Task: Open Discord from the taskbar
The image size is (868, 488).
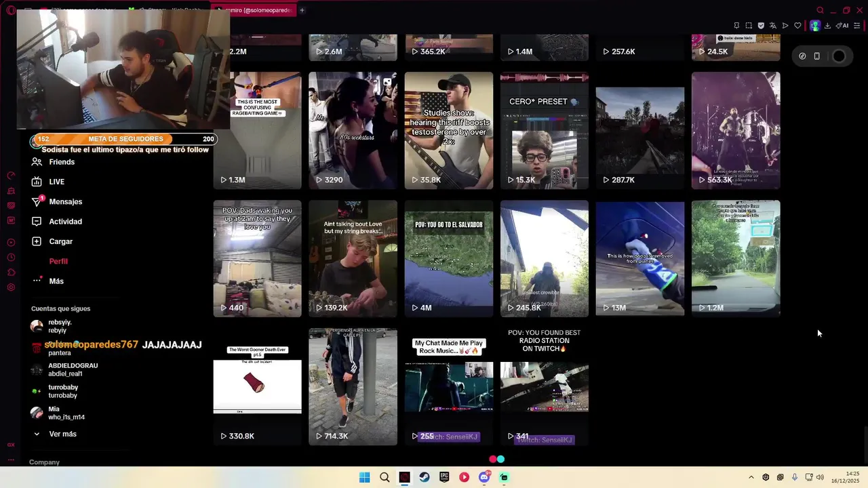Action: coord(484,477)
